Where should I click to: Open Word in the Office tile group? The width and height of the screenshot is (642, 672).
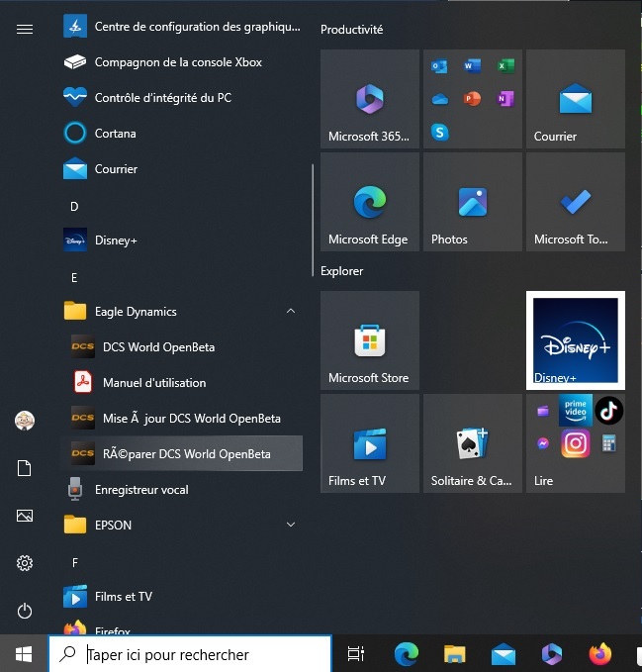(x=473, y=66)
